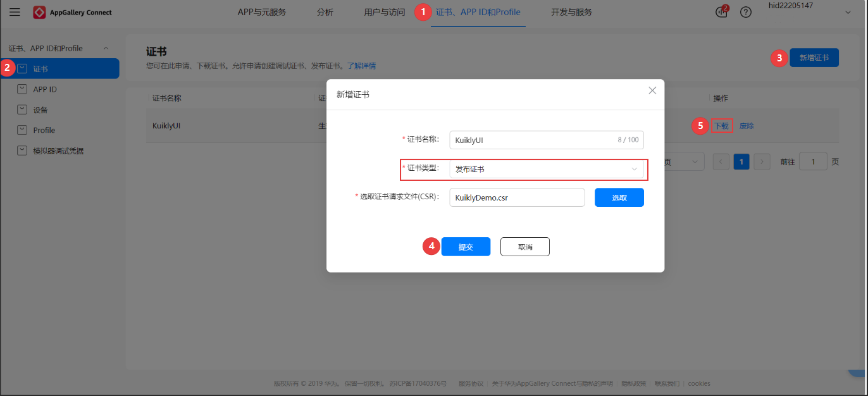Image resolution: width=868 pixels, height=396 pixels.
Task: Open the 了解详情 link
Action: coord(361,66)
